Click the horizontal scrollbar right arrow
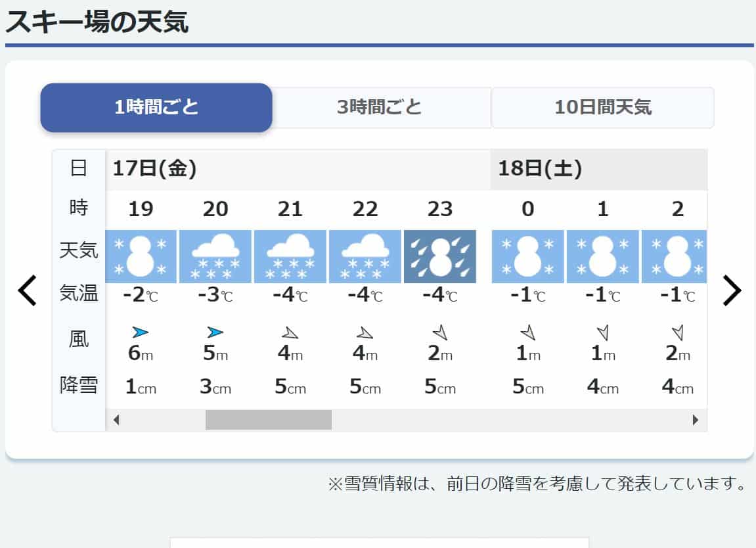This screenshot has width=756, height=548. tap(696, 420)
